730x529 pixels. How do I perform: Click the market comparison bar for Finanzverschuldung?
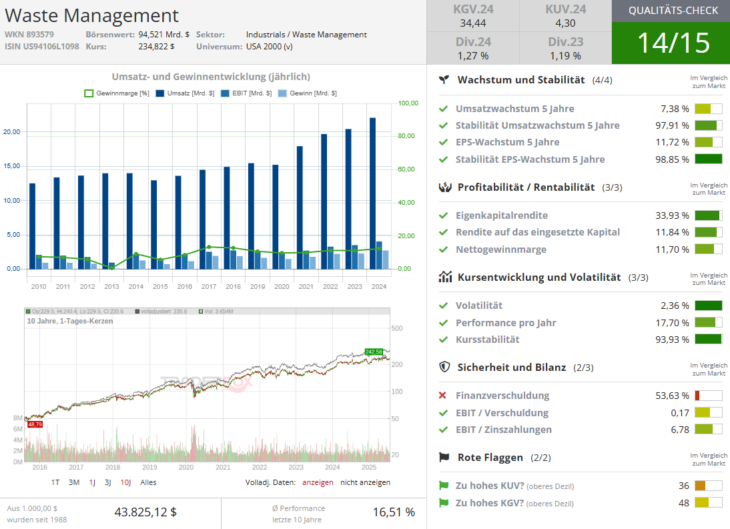(709, 395)
